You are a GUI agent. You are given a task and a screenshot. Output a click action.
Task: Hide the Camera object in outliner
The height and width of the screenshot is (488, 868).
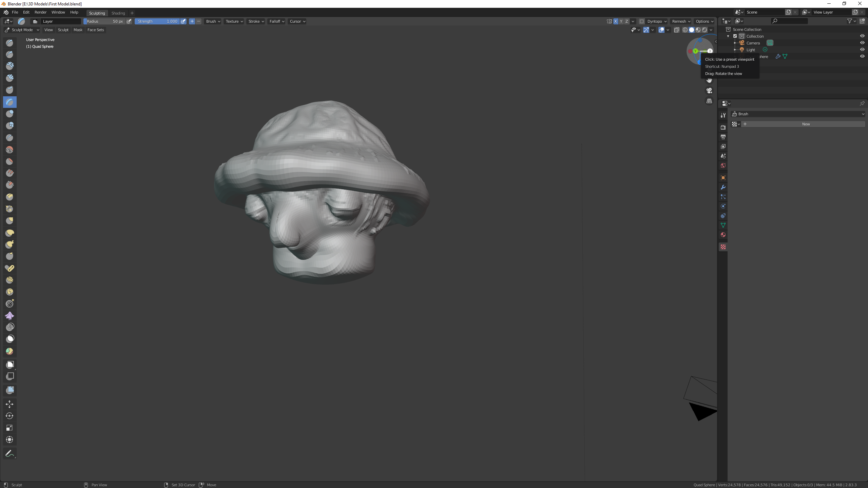[x=862, y=43]
